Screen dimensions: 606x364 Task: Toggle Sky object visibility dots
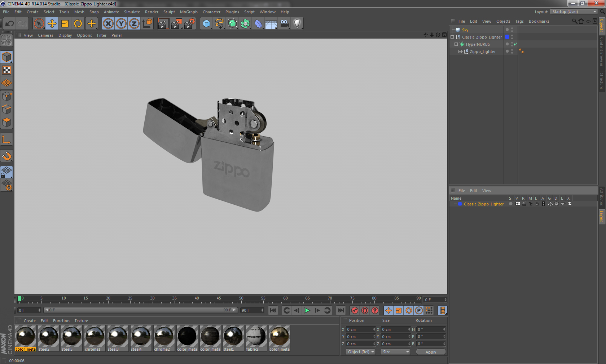click(512, 30)
